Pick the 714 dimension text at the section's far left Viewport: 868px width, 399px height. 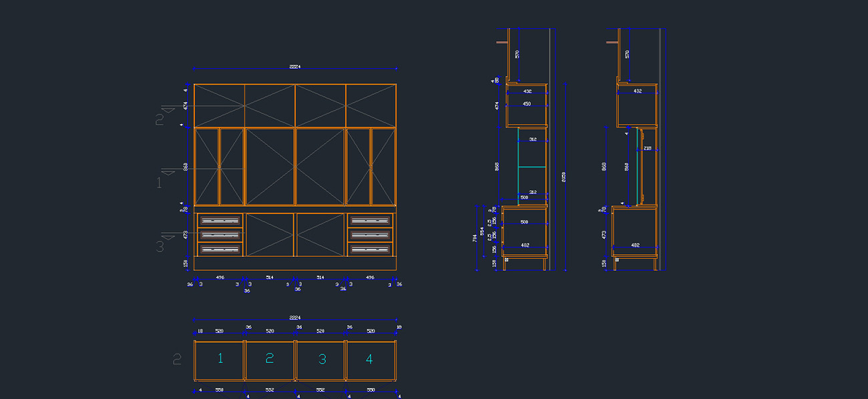(475, 236)
